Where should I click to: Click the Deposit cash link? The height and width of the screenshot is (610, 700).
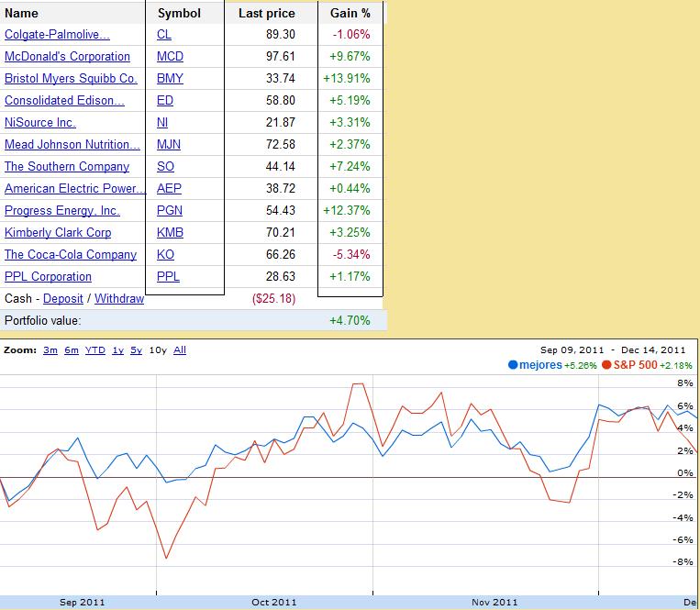coord(63,298)
